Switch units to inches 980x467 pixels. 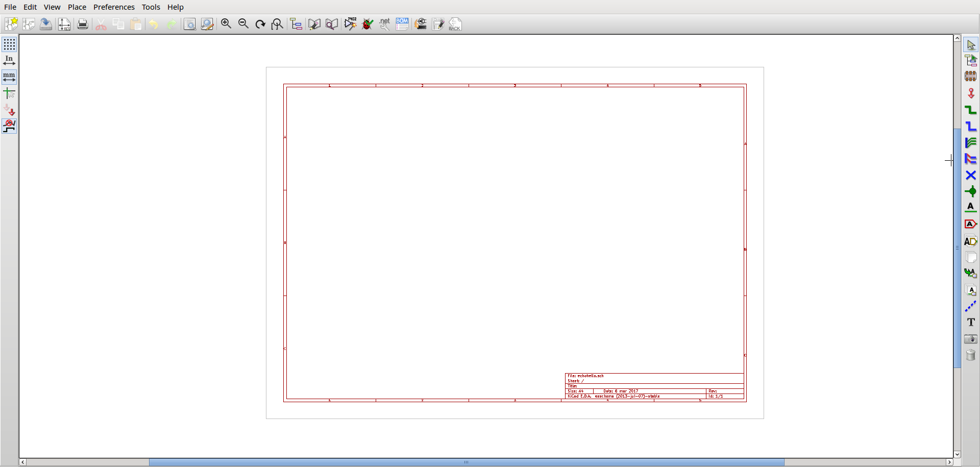point(9,61)
